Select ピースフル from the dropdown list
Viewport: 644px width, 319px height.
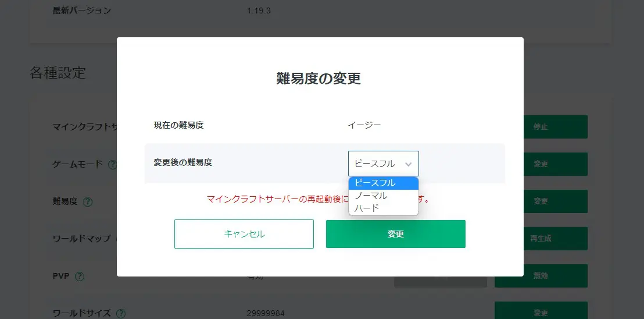[x=383, y=183]
